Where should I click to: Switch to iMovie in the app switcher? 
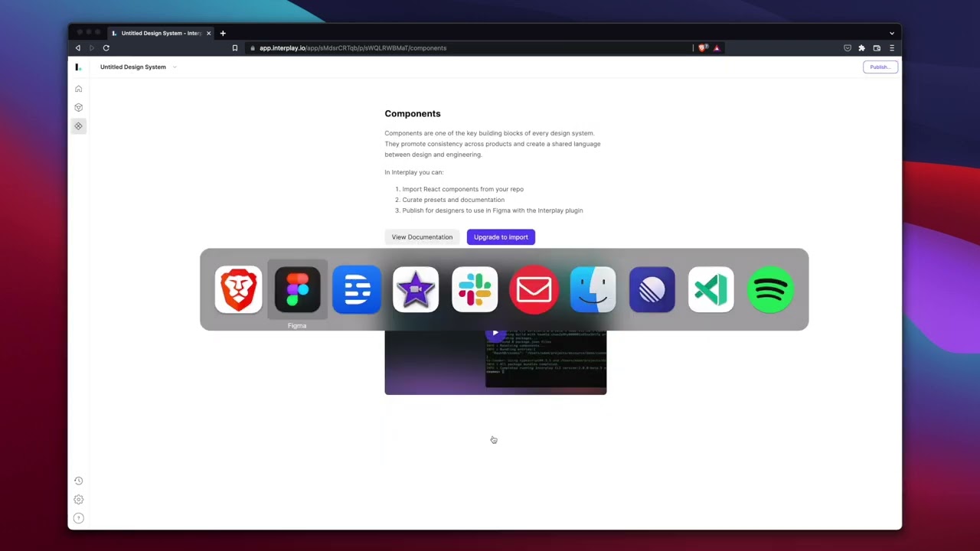[416, 289]
